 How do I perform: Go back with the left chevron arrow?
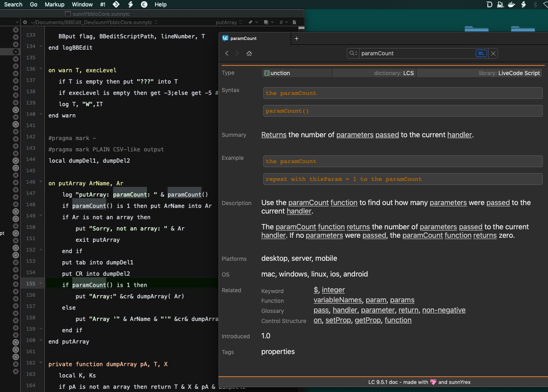coord(227,53)
